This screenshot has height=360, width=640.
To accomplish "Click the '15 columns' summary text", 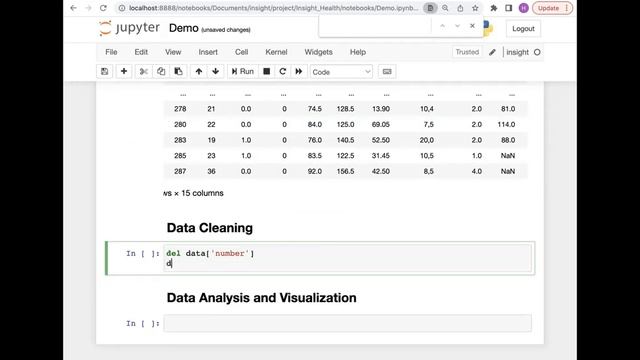I will [202, 193].
